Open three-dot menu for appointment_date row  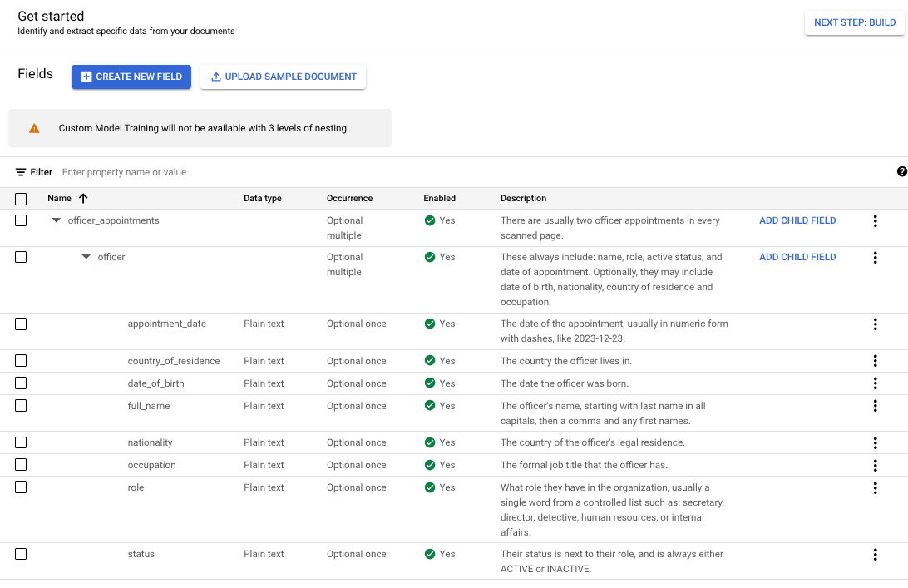[875, 324]
